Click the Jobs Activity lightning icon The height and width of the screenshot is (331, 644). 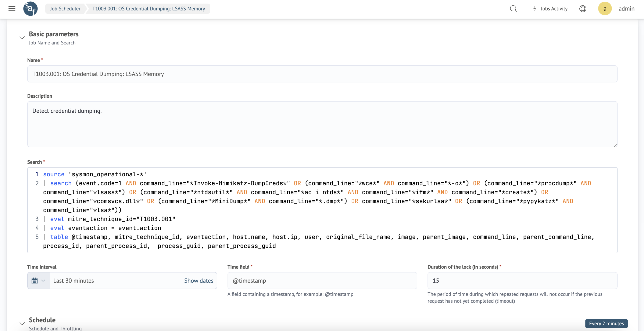(535, 9)
